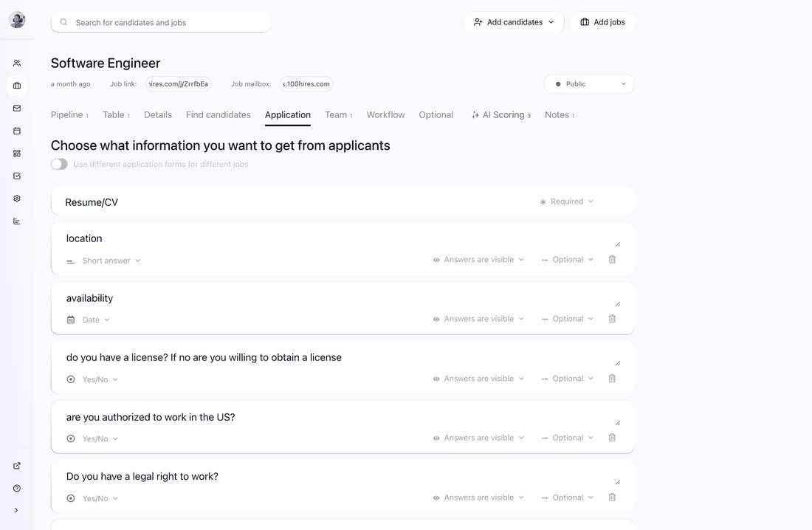Image resolution: width=812 pixels, height=530 pixels.
Task: Open the mail inbox sidebar icon
Action: (x=16, y=109)
